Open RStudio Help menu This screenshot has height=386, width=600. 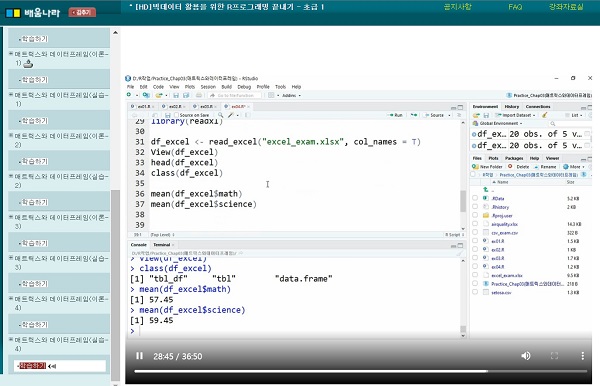pos(296,87)
